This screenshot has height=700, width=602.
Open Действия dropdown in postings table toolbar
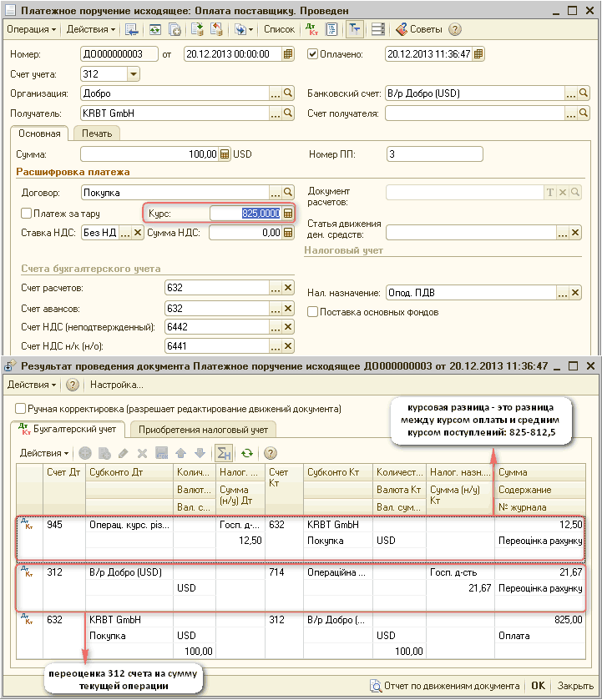44,453
